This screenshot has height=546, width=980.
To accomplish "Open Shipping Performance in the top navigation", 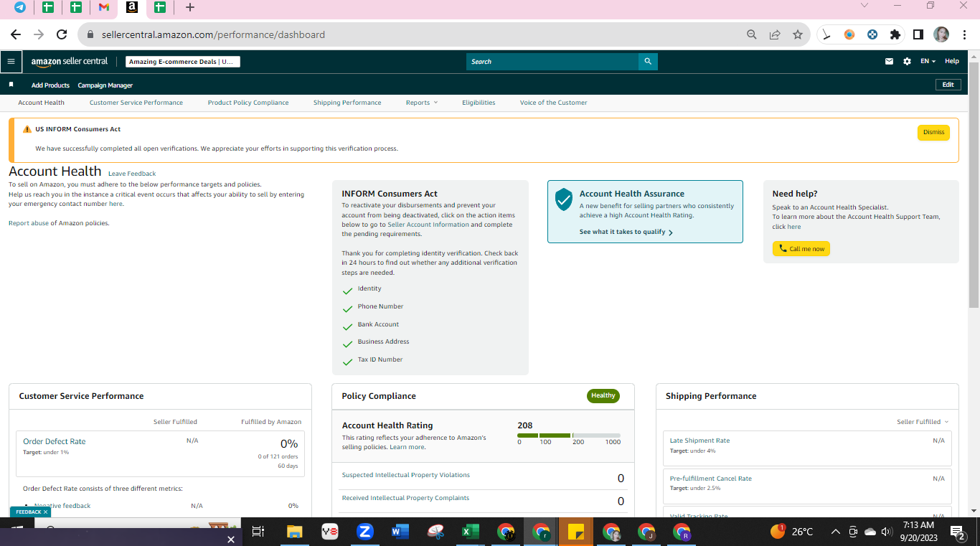I will [347, 103].
